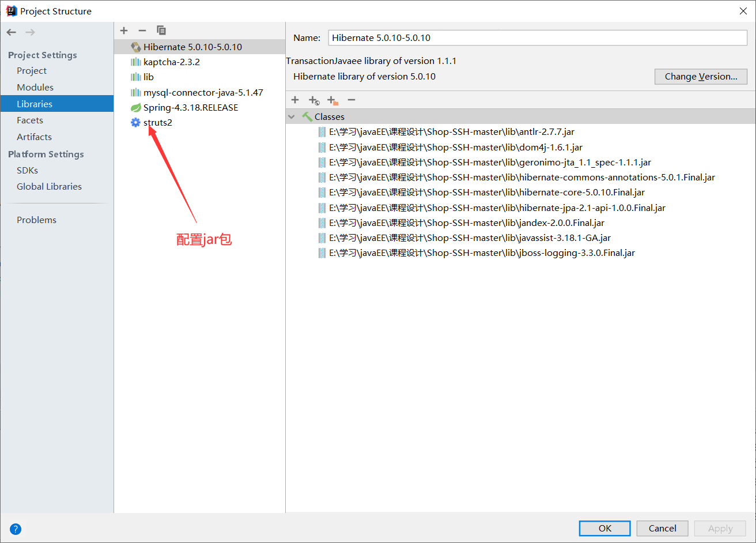
Task: Select the dom4j-1.6.1.jar path entry
Action: pyautogui.click(x=456, y=147)
